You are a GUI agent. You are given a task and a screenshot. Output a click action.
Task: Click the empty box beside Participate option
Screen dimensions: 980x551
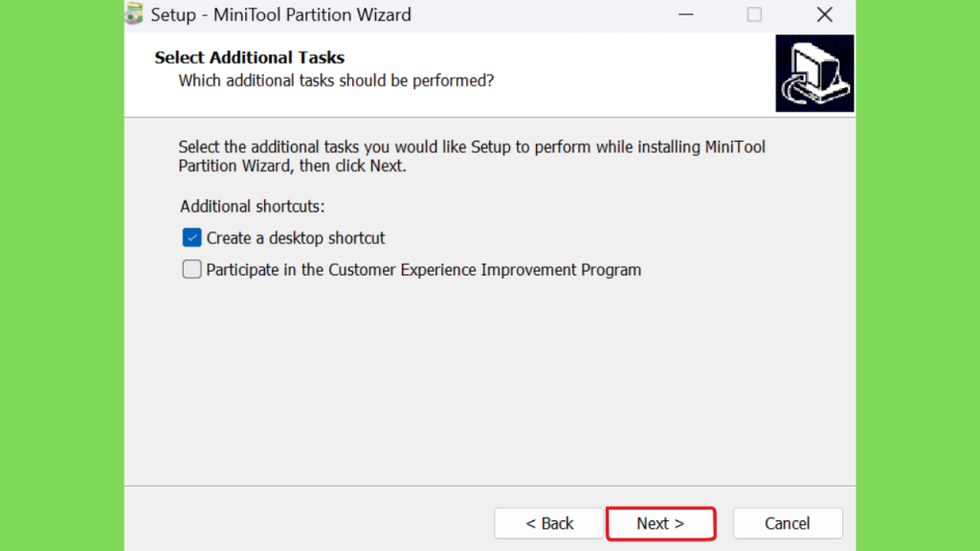(x=191, y=269)
